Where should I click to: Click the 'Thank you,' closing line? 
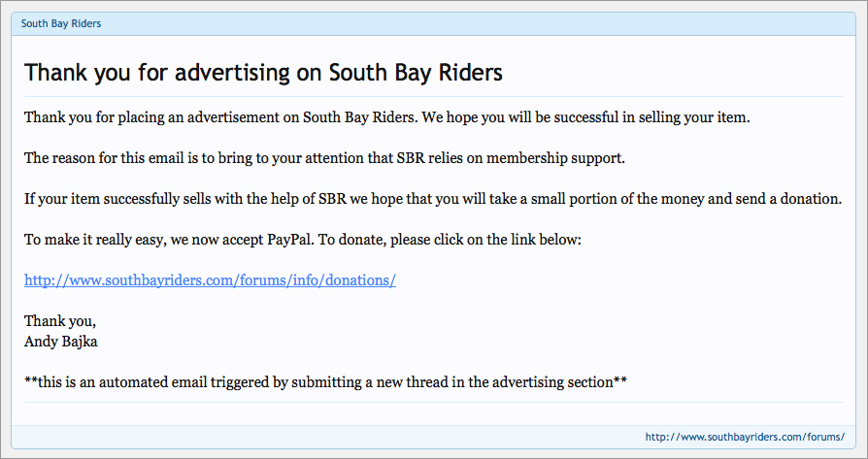click(60, 321)
